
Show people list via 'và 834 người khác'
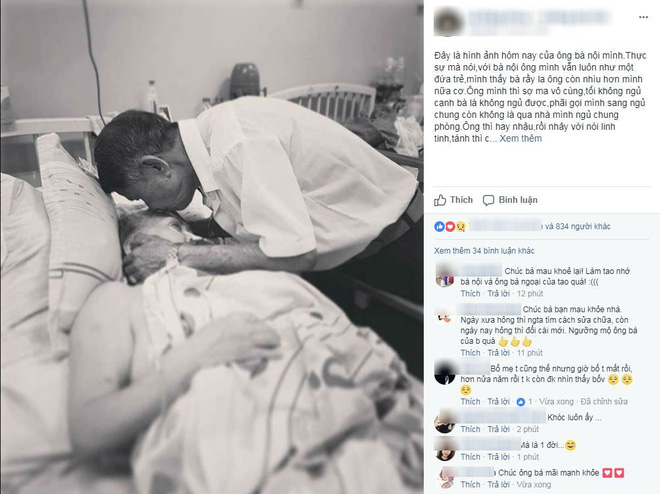coord(578,226)
